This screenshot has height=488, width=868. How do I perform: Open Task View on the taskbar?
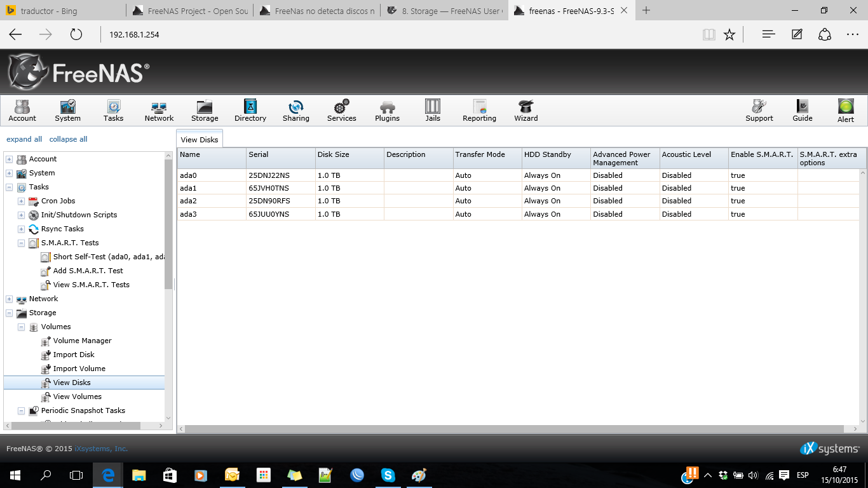(76, 475)
